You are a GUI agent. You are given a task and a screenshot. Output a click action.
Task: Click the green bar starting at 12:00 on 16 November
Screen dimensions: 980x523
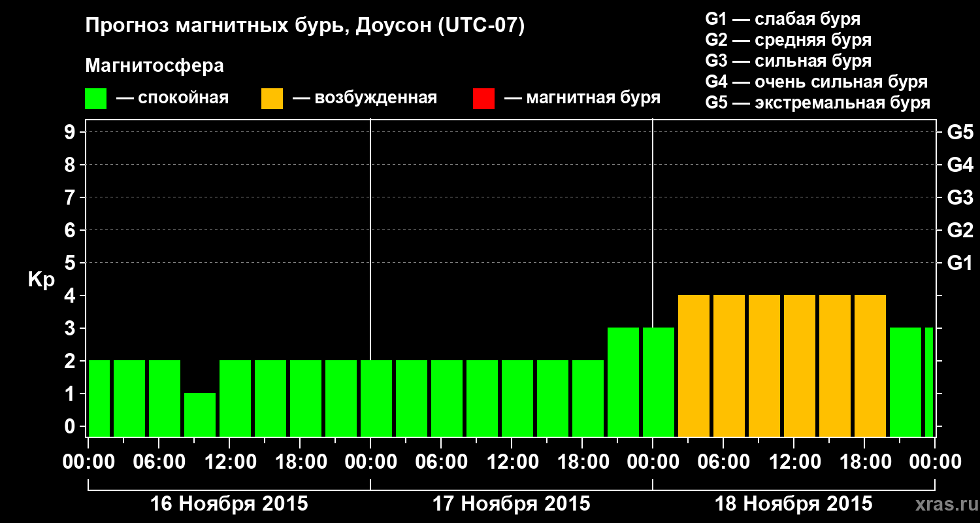(235, 398)
